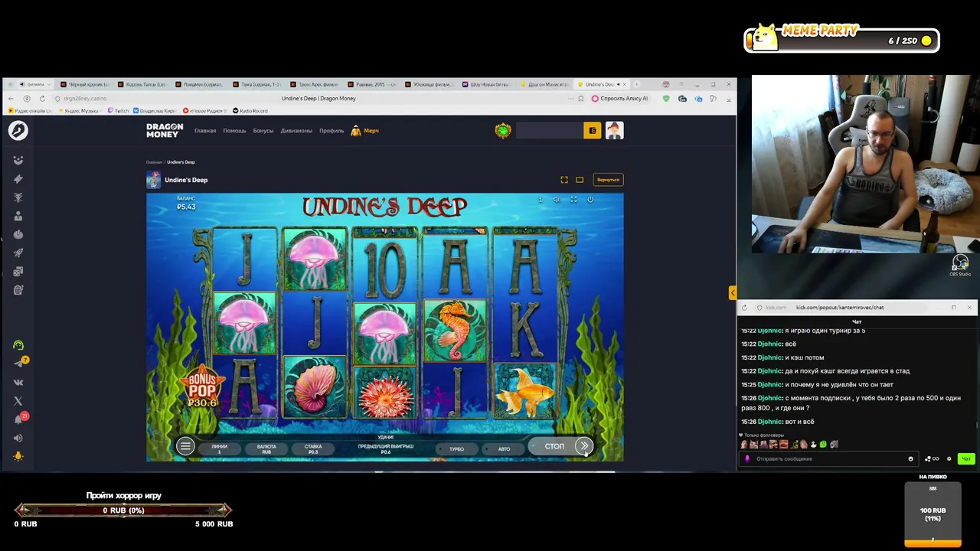Open the Мерч menu item

pyautogui.click(x=365, y=131)
